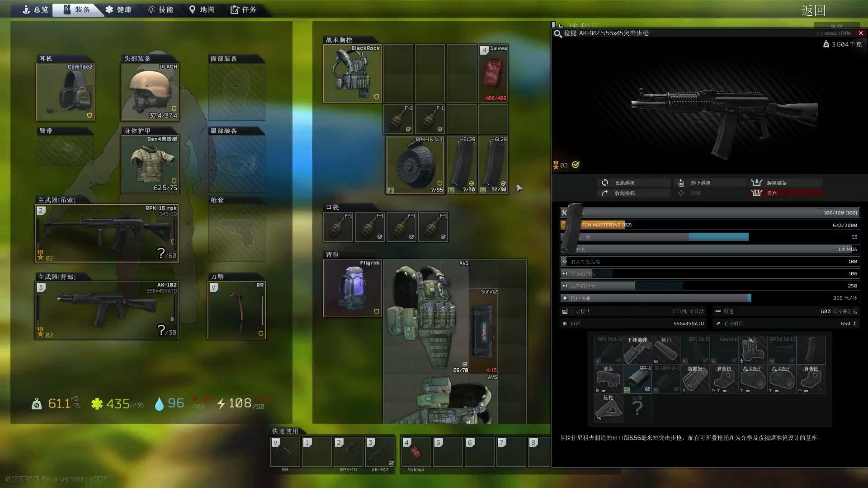The height and width of the screenshot is (488, 868).
Task: Select the RPK-16 sling weapon
Action: tap(107, 233)
